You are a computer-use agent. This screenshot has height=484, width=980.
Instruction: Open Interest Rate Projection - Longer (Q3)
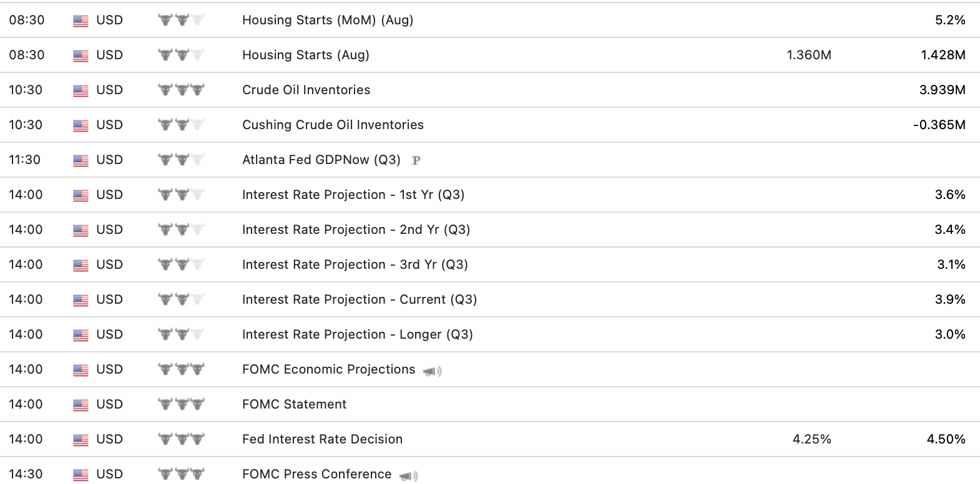(x=357, y=334)
